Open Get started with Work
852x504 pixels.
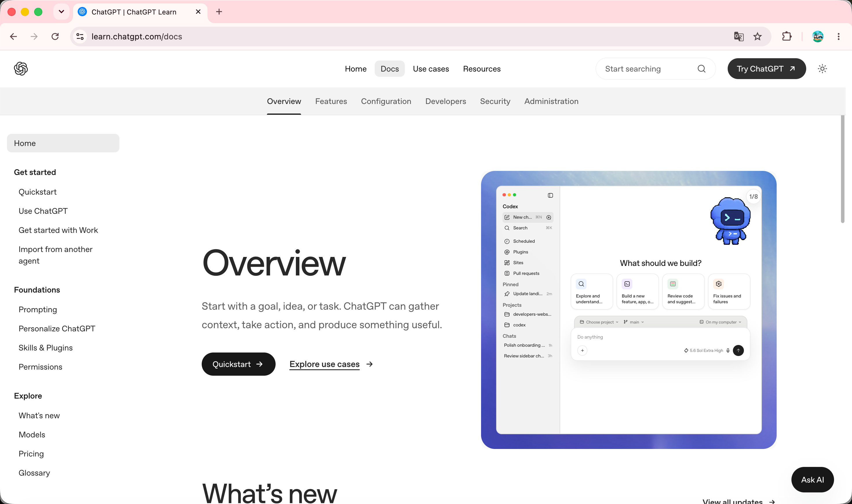[x=58, y=230]
